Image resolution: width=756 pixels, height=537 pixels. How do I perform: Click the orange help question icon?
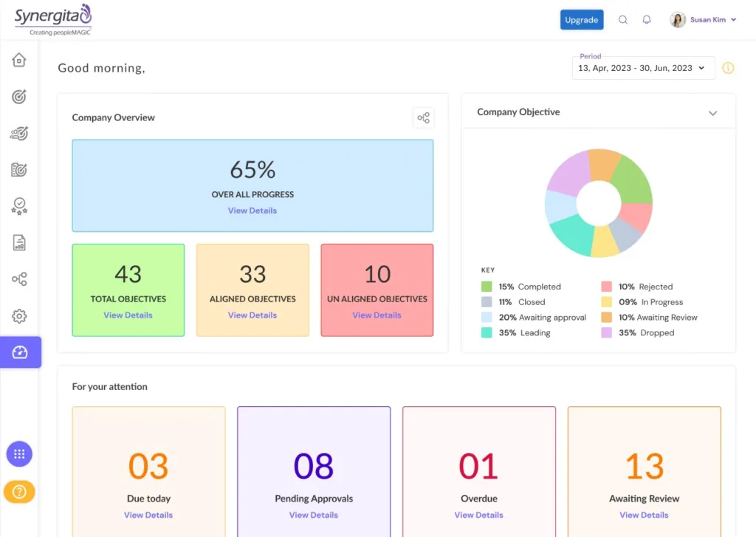tap(19, 491)
